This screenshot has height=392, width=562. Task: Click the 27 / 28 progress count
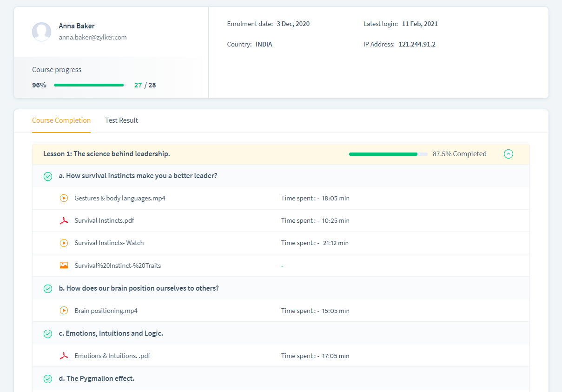coord(145,85)
